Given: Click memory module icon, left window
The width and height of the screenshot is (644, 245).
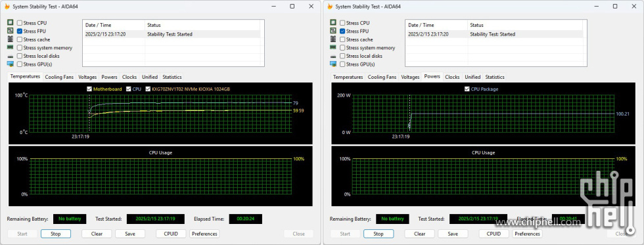Looking at the screenshot, I should 11,47.
